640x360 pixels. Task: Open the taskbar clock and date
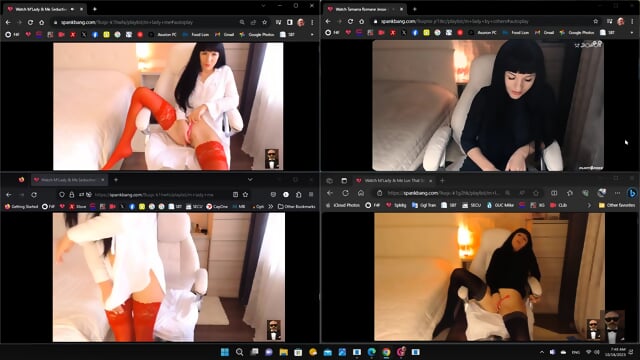616,352
